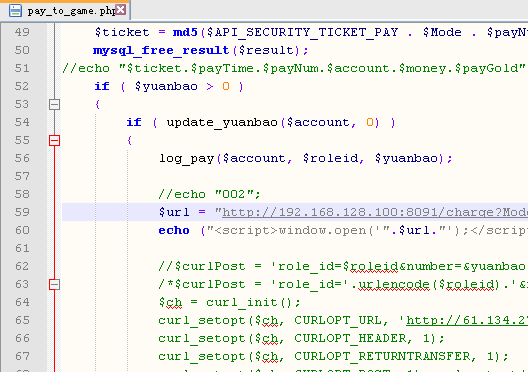
Task: Click line number 50 in the gutter
Action: (22, 50)
